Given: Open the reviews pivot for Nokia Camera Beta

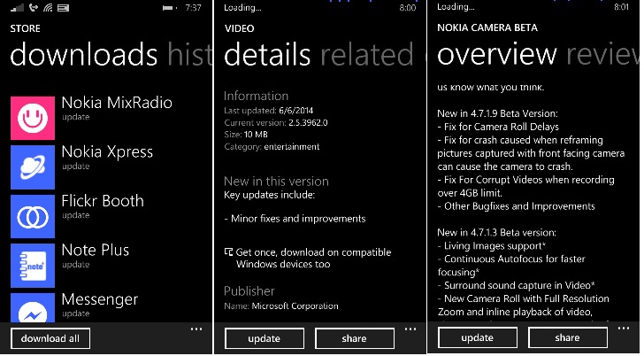Looking at the screenshot, I should pos(603,54).
